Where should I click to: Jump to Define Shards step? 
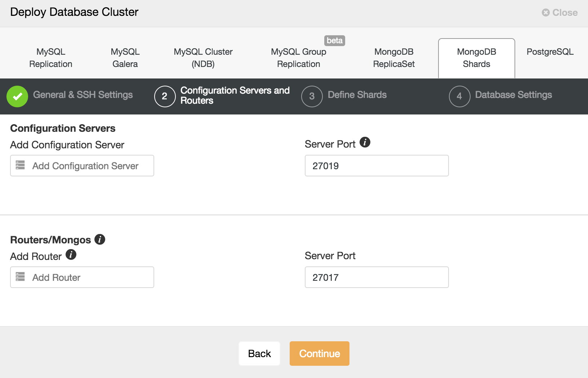click(x=357, y=95)
